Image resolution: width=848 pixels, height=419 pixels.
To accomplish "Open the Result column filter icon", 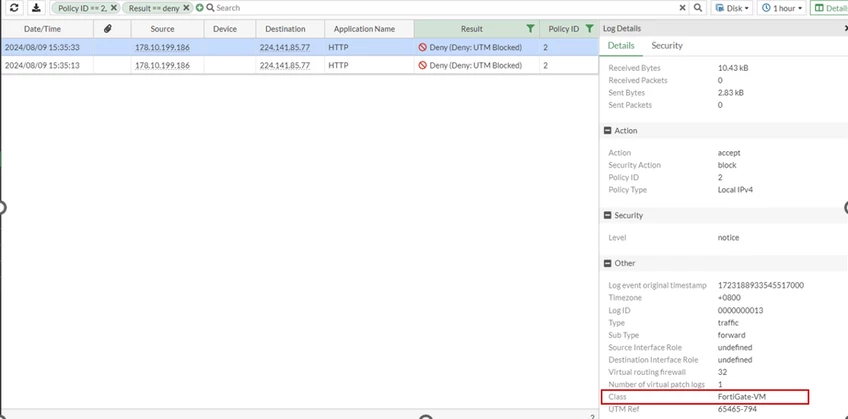I will [x=530, y=29].
